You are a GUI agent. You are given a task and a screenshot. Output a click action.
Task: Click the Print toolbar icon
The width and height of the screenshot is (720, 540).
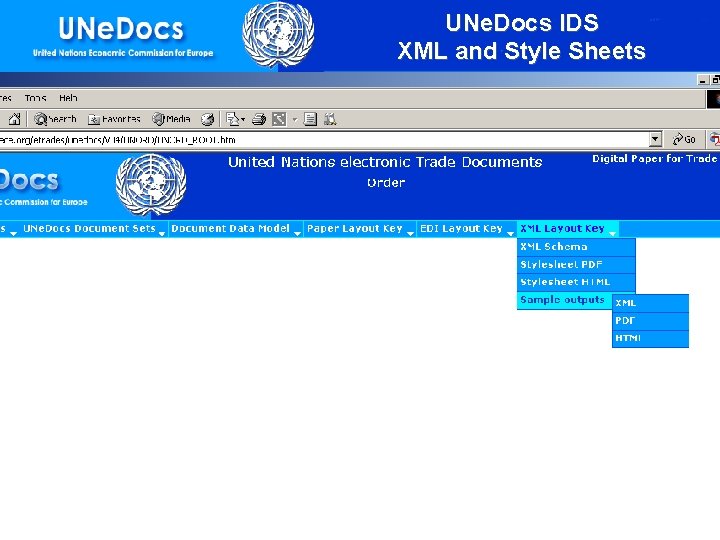[x=259, y=120]
